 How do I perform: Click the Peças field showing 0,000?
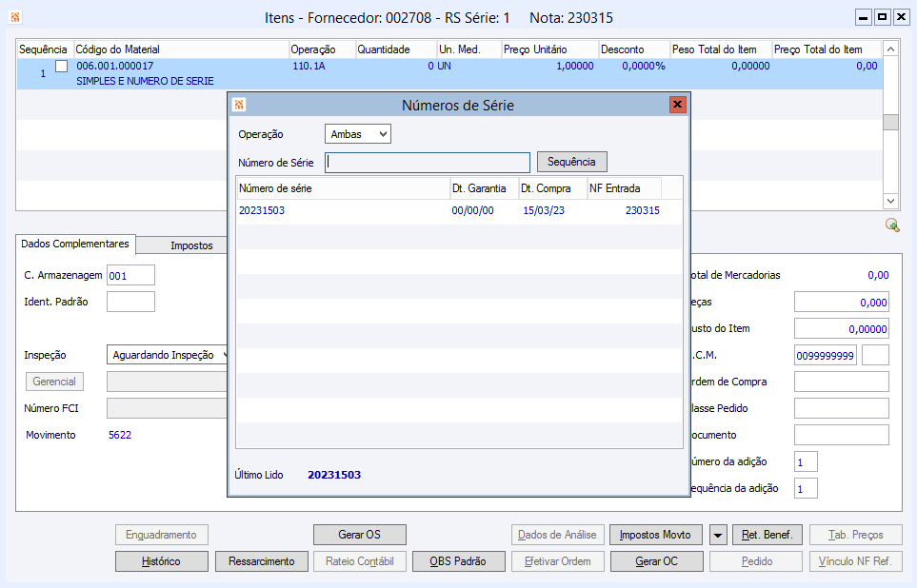[842, 303]
